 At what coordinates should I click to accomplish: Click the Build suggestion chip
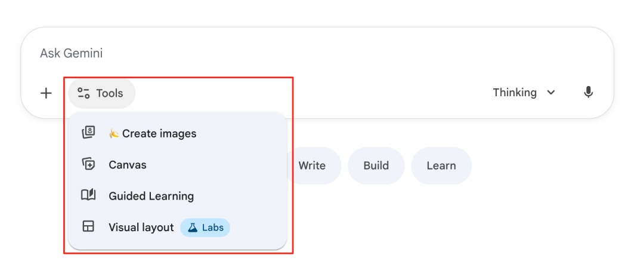[x=376, y=165]
